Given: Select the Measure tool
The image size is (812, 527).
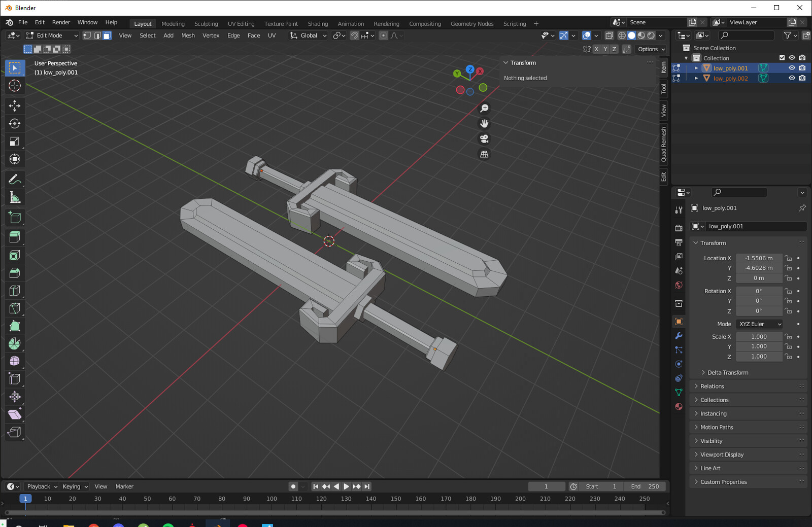Looking at the screenshot, I should coord(15,197).
